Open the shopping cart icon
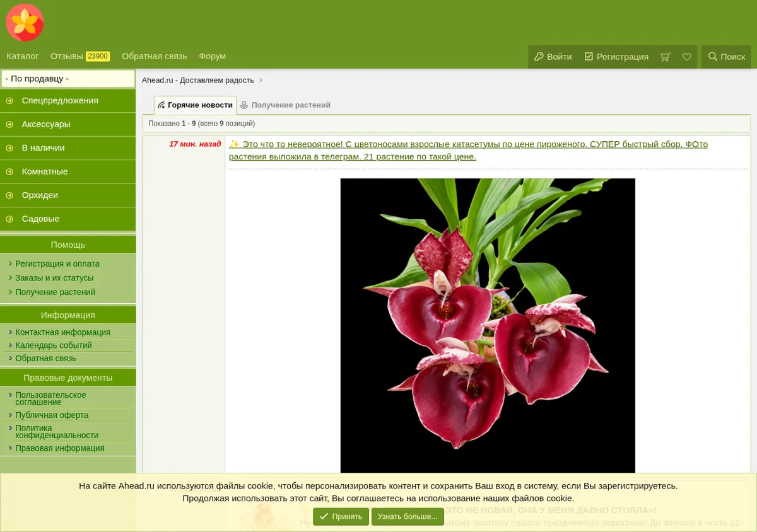Image resolution: width=757 pixels, height=532 pixels. 665,57
